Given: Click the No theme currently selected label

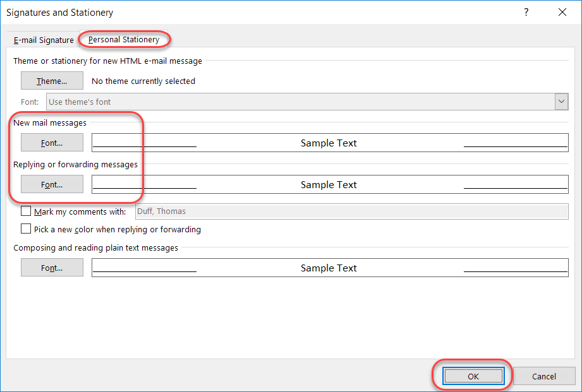Looking at the screenshot, I should (143, 80).
